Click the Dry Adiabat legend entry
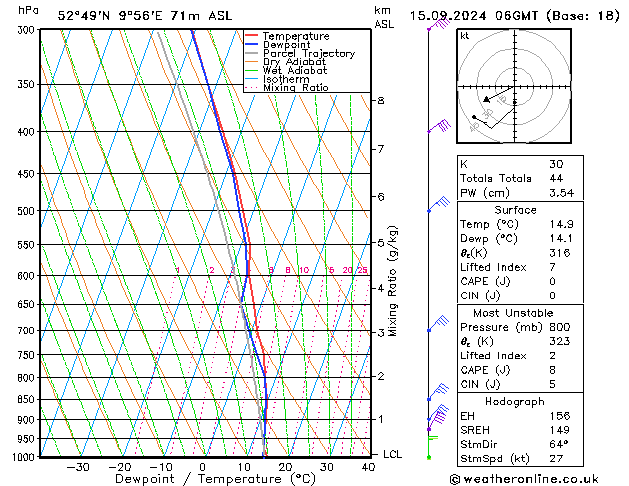Viewport: 629px width, 486px height. point(286,62)
